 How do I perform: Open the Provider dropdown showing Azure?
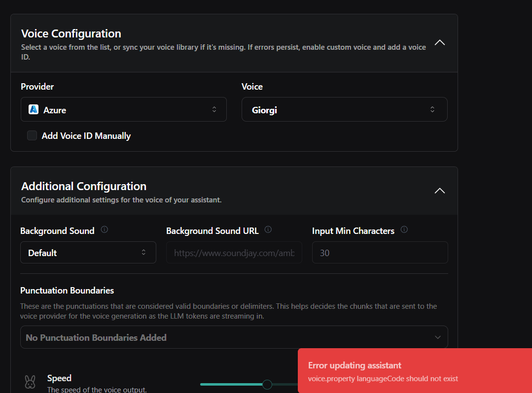coord(123,109)
